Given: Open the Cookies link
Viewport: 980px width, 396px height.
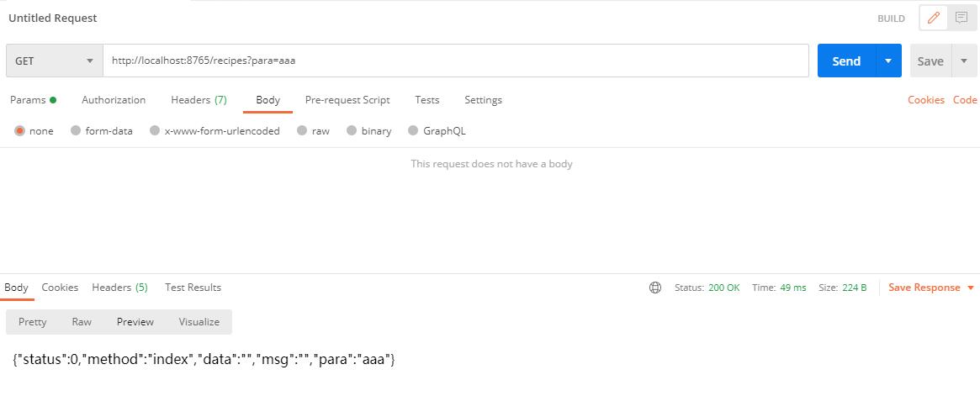Looking at the screenshot, I should tap(925, 100).
